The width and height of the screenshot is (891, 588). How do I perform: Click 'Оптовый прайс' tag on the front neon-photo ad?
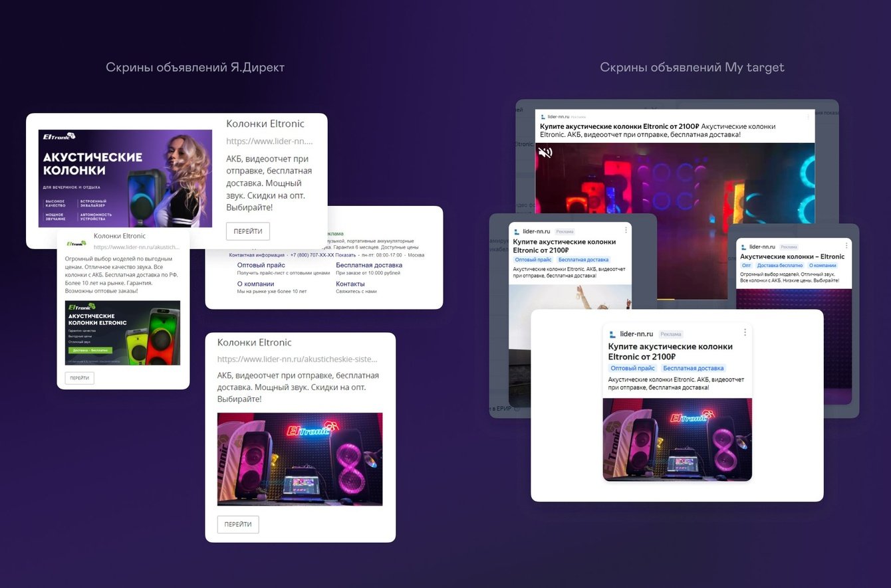coord(633,368)
